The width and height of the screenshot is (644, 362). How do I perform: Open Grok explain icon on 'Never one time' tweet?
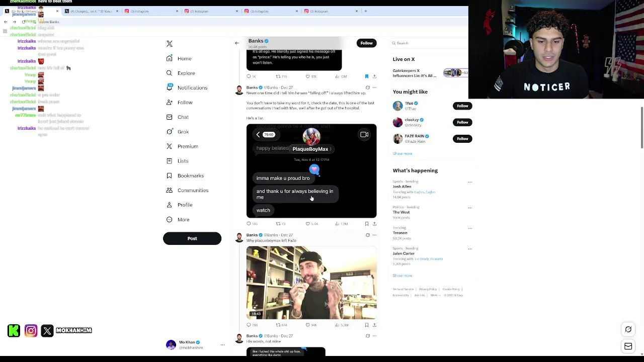coord(367,87)
